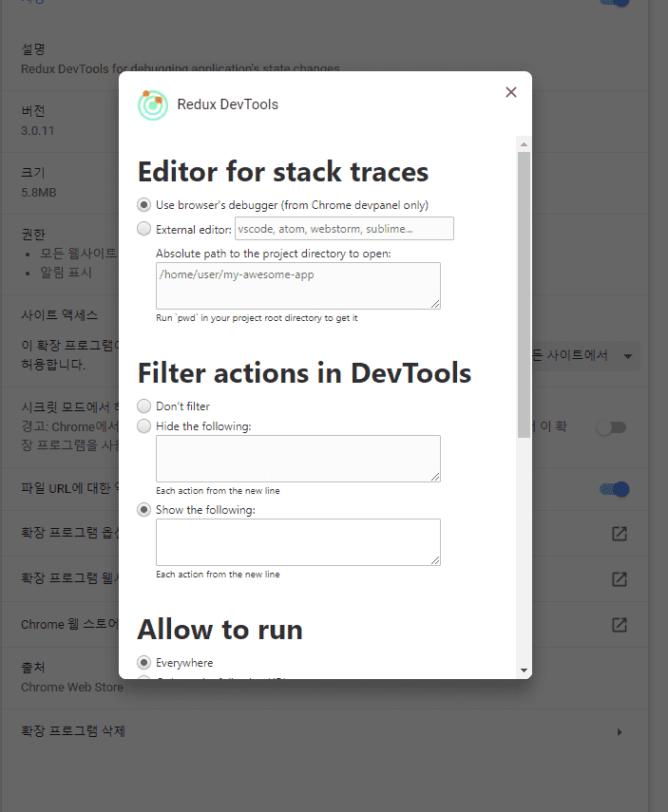Toggle file URL access switch in background page
668x812 pixels.
coord(614,489)
